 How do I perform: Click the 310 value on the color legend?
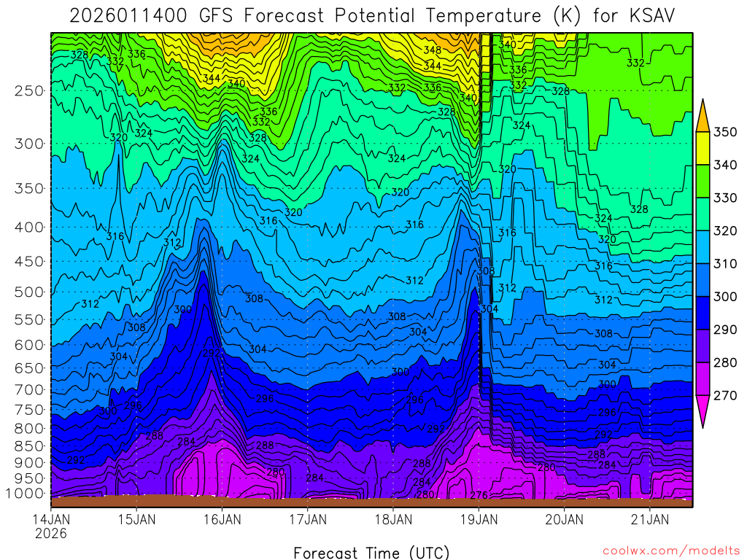pos(725,263)
